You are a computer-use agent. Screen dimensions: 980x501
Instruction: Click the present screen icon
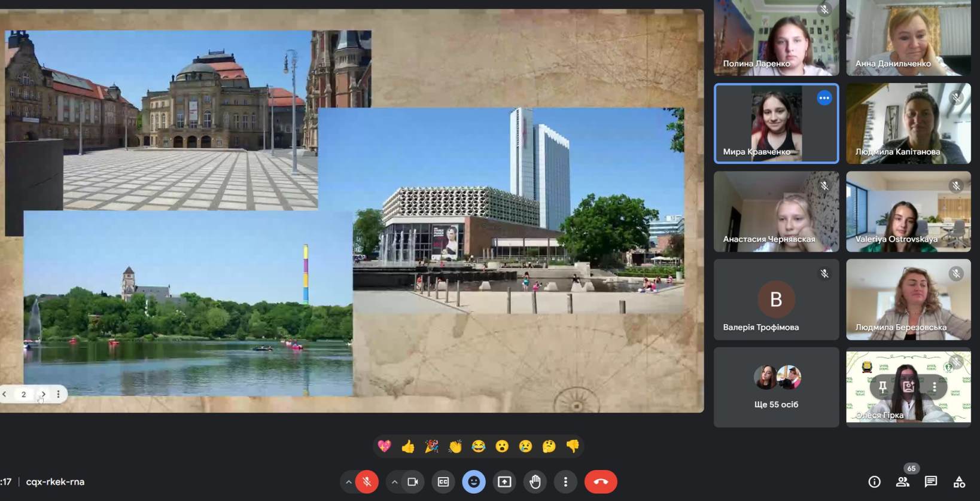pyautogui.click(x=504, y=482)
